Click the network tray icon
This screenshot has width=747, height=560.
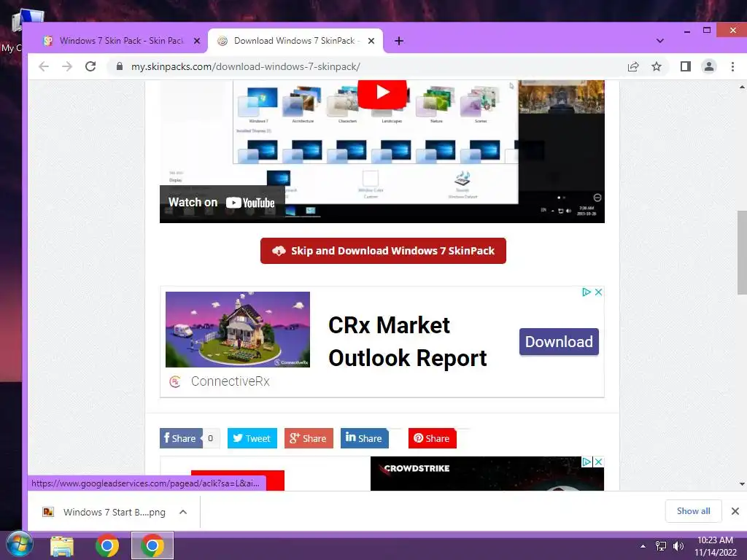(x=661, y=546)
